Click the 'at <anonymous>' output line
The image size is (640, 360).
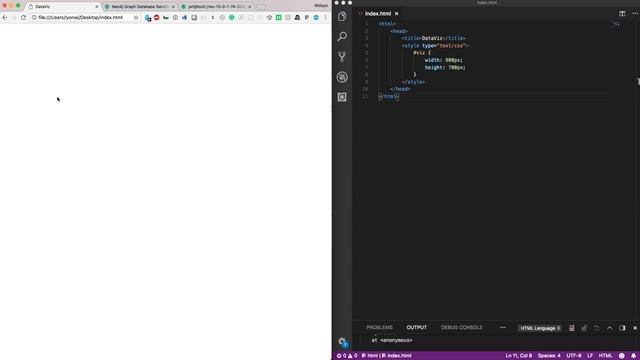point(392,340)
